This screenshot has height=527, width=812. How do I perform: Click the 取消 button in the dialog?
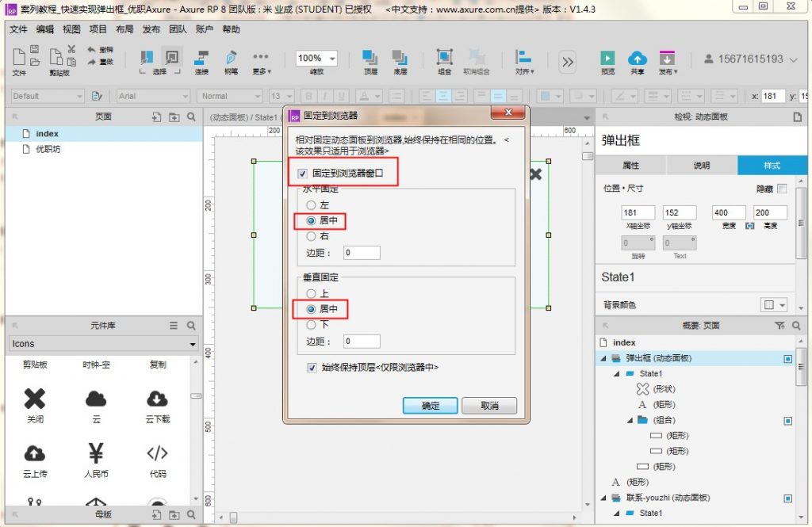click(x=489, y=406)
